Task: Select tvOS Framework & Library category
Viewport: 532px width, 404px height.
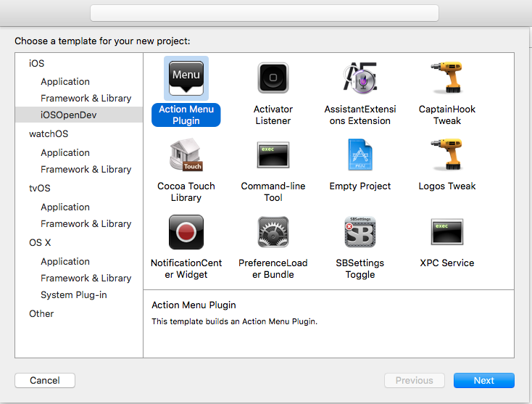Action: pyautogui.click(x=86, y=223)
